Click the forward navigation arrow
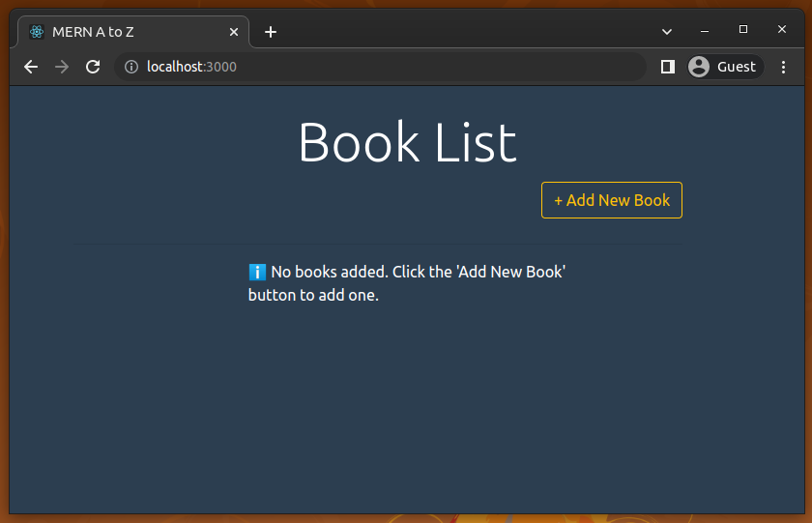This screenshot has width=812, height=523. [x=62, y=67]
